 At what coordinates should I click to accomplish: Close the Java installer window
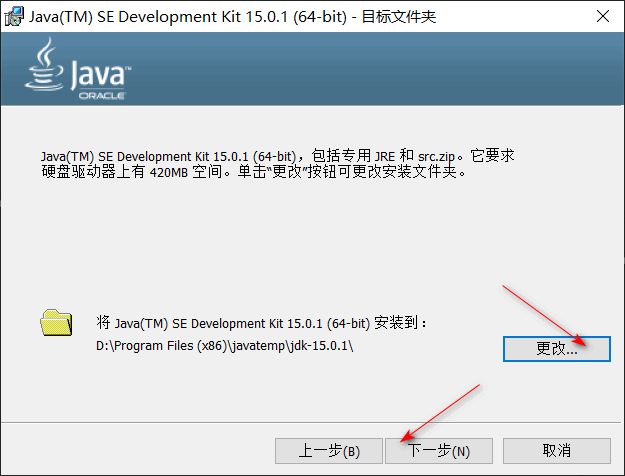(603, 16)
